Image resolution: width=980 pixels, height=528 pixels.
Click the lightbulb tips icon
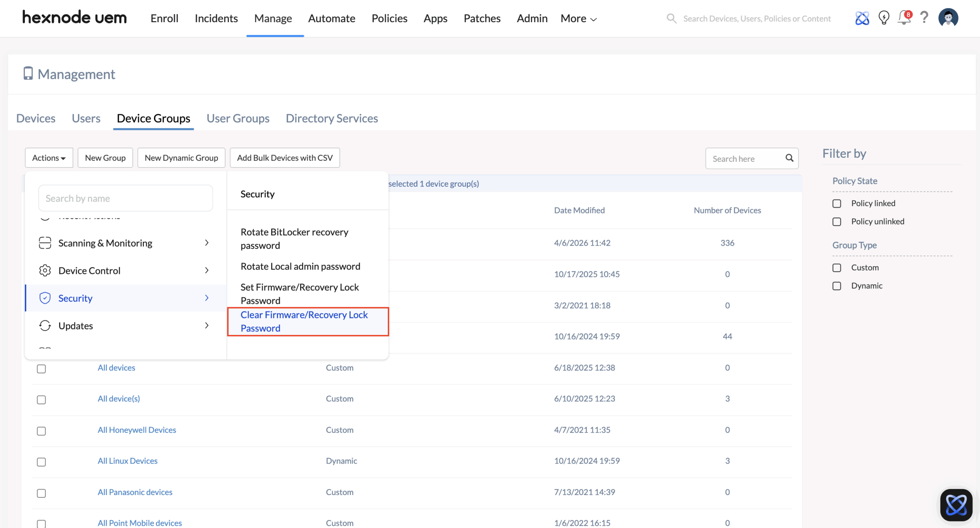coord(884,18)
